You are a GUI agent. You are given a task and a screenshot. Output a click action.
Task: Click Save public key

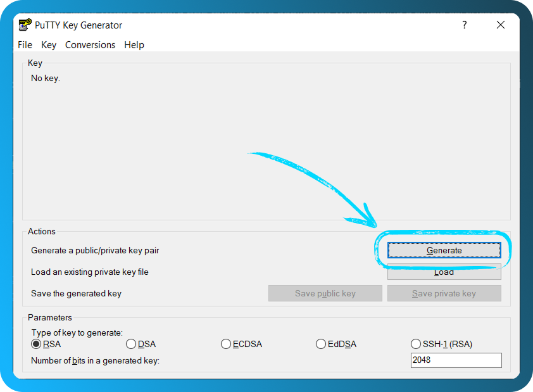tap(325, 293)
